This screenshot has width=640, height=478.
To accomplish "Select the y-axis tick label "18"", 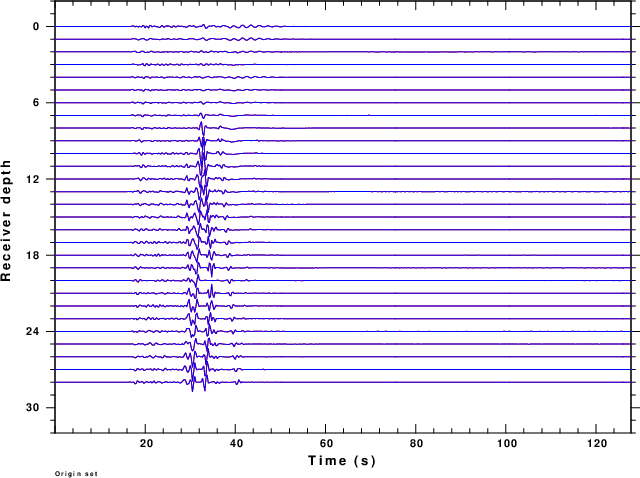I will (x=33, y=256).
